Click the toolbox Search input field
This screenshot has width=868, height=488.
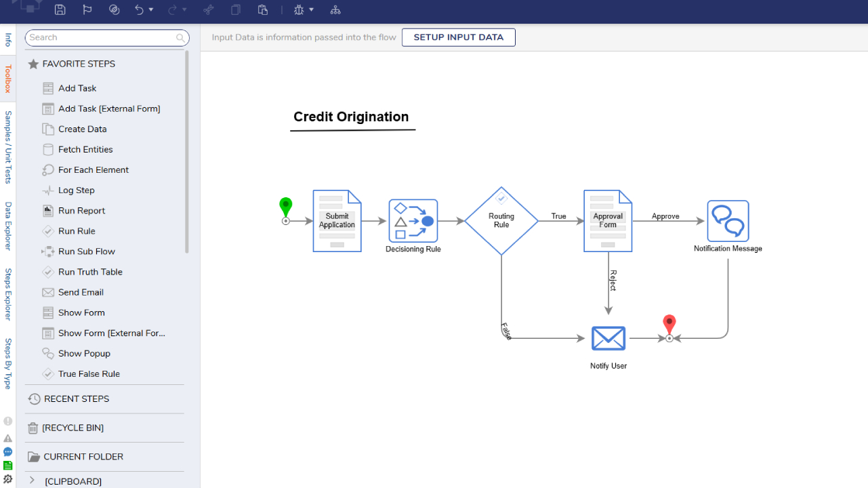tap(107, 38)
